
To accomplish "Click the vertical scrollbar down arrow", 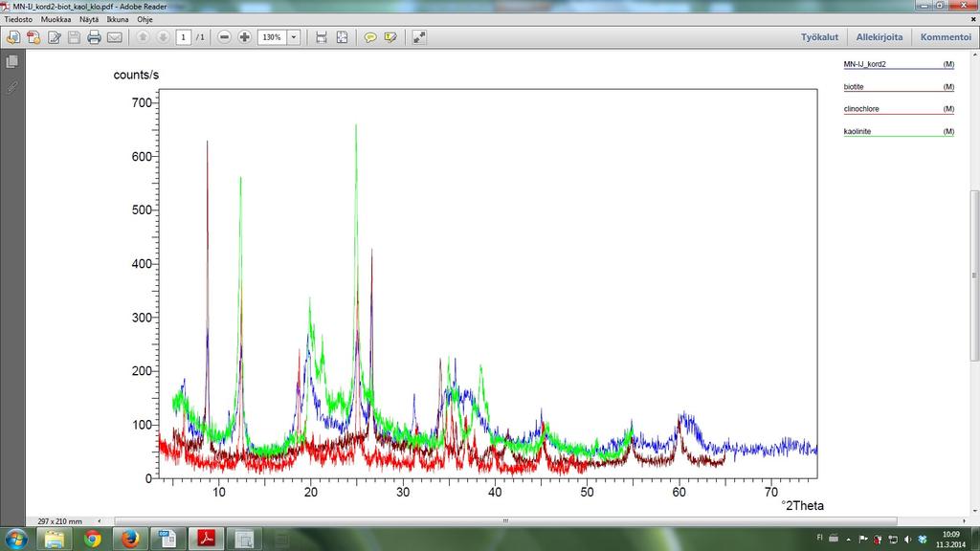I will (973, 511).
